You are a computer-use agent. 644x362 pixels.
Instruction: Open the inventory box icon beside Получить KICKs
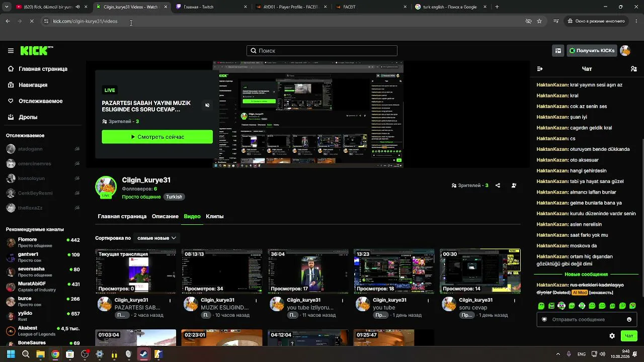(x=558, y=51)
